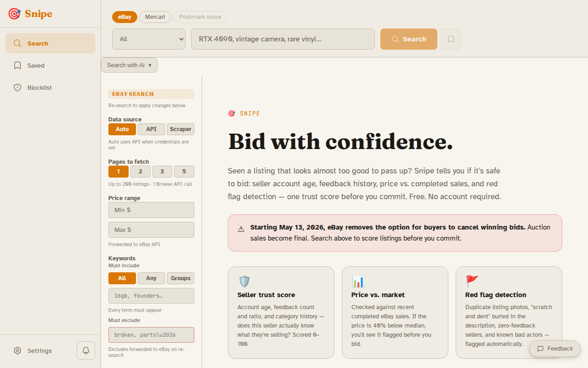Set must-include mode to All

pyautogui.click(x=122, y=278)
